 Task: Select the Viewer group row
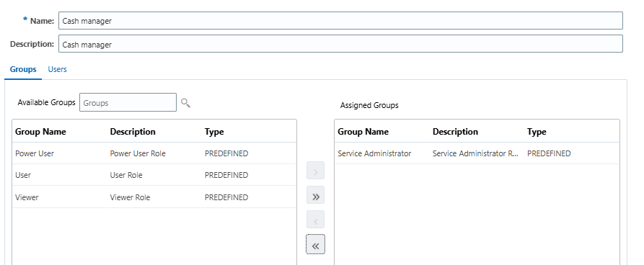tap(154, 197)
